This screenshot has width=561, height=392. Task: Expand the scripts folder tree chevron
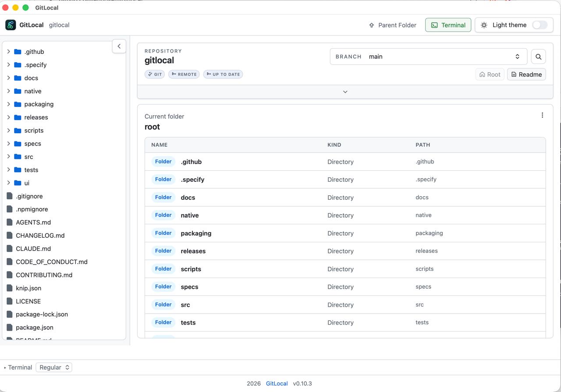(8, 131)
